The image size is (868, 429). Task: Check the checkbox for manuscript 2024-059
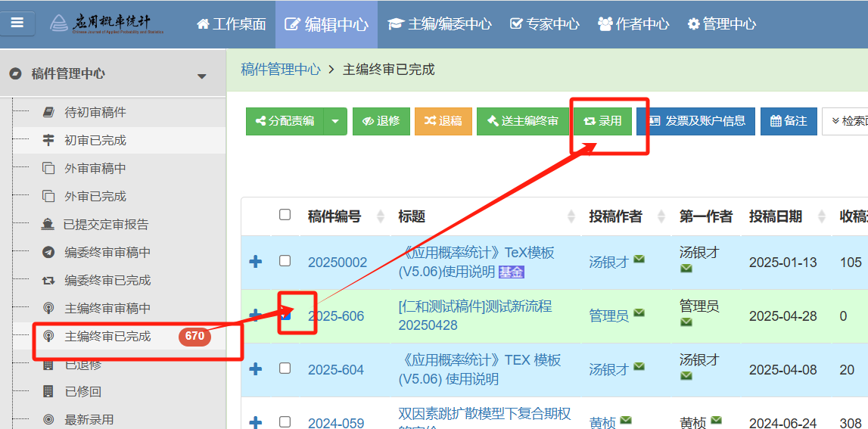click(285, 421)
